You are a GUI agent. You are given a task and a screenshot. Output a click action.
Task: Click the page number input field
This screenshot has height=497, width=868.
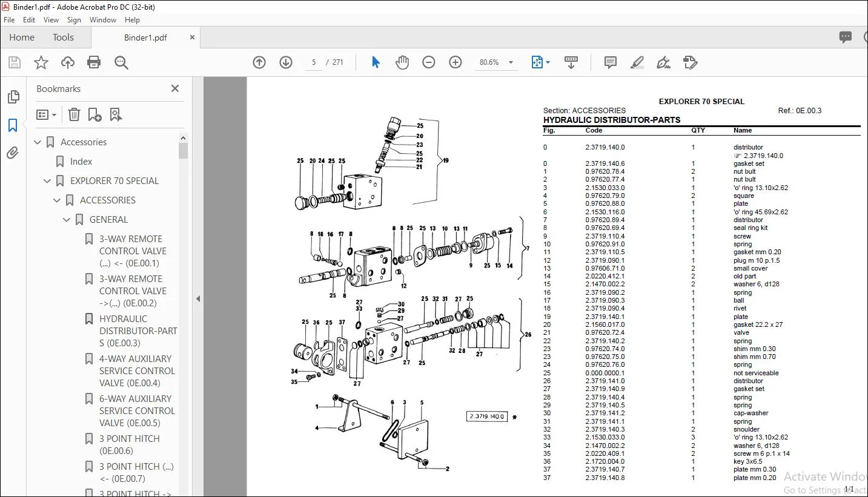(314, 62)
